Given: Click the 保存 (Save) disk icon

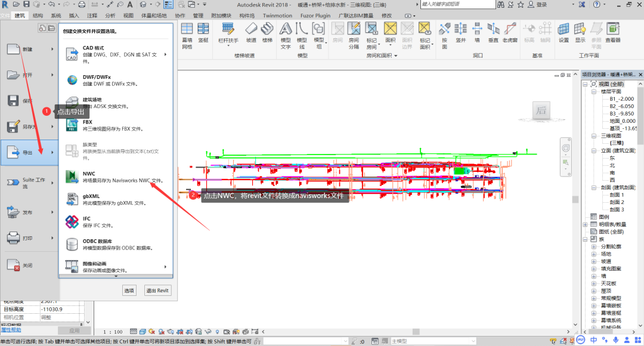Looking at the screenshot, I should click(x=13, y=101).
